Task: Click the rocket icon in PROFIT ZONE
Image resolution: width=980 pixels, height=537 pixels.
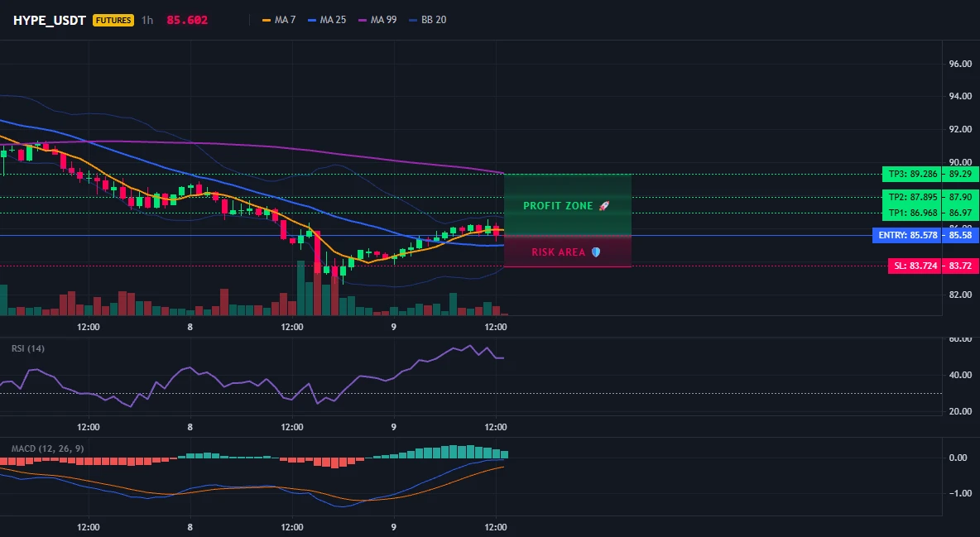Action: point(603,206)
